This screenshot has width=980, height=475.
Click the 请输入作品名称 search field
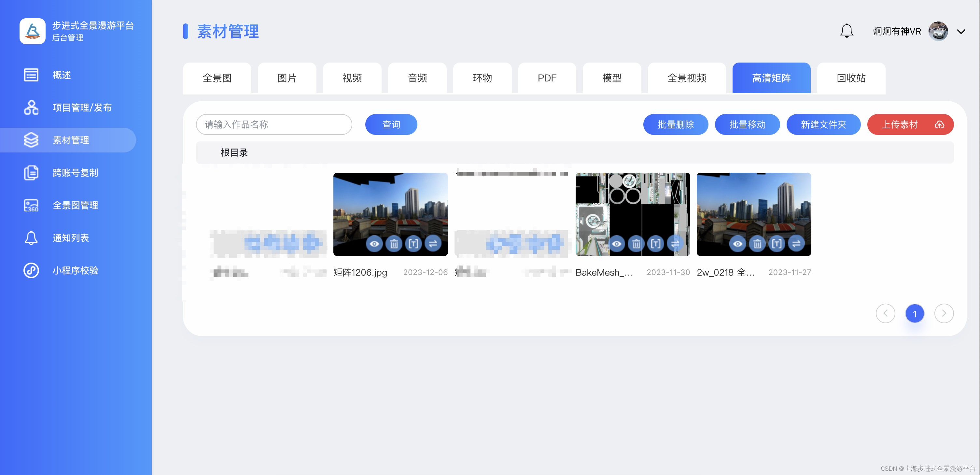click(273, 124)
